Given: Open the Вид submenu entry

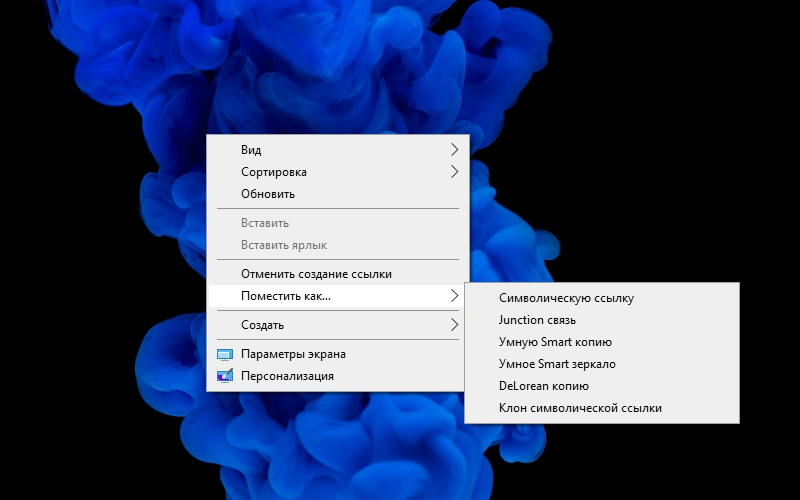Looking at the screenshot, I should 338,150.
